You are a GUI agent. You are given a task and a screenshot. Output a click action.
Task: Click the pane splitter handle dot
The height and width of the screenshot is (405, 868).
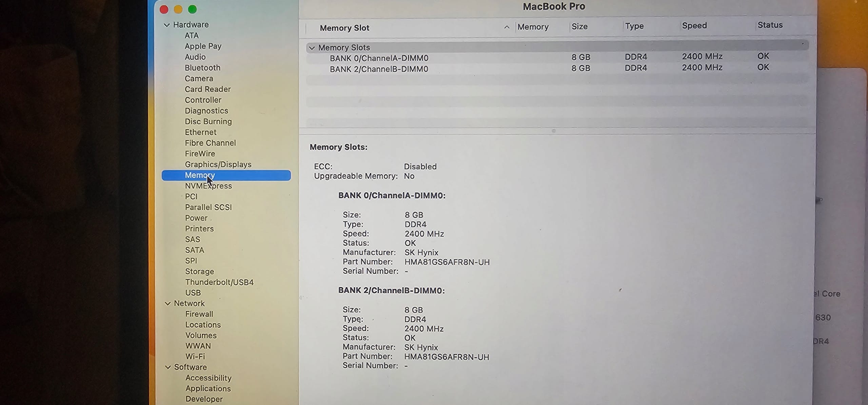click(553, 131)
